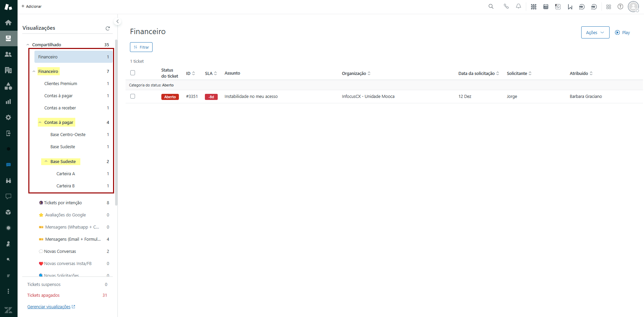Image resolution: width=644 pixels, height=317 pixels.
Task: Collapse the Contas à pagar folder
Action: [x=40, y=123]
